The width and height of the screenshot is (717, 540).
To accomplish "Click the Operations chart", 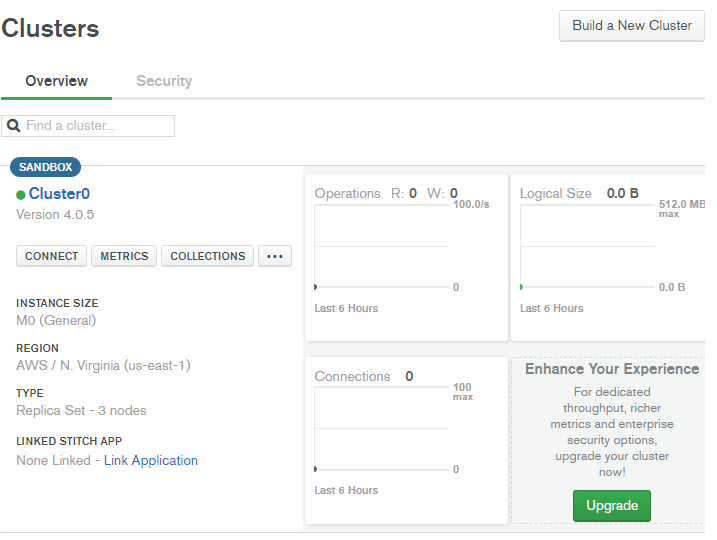I will 381,246.
